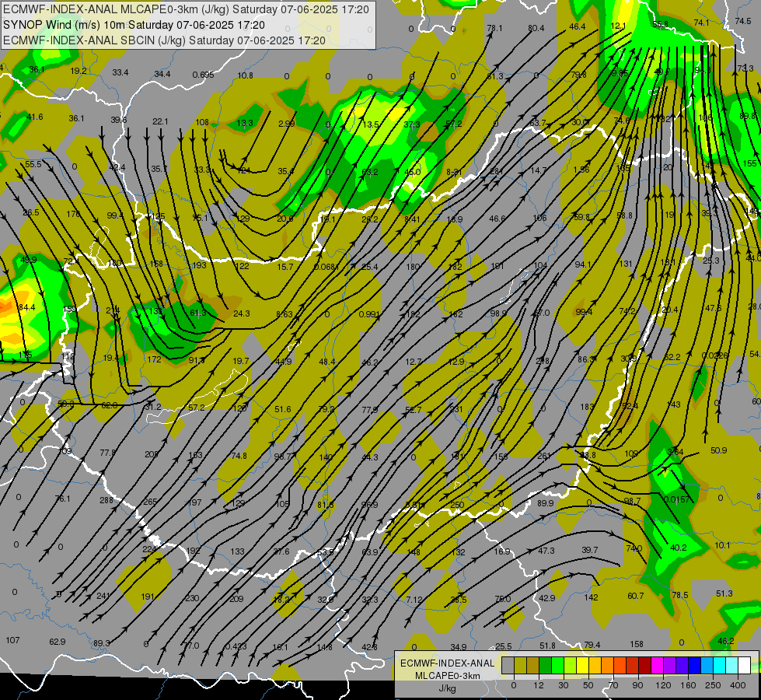Click the legend tick label 30
Image resolution: width=761 pixels, height=700 pixels.
(563, 685)
